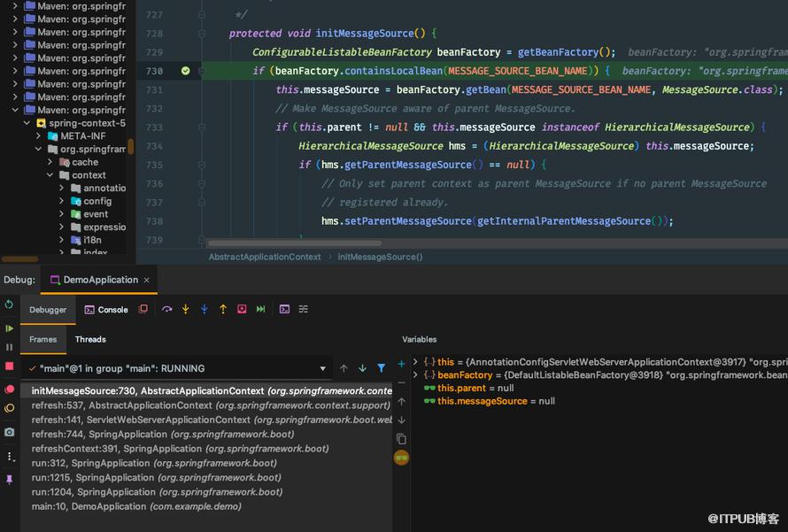Click the Drop Frame icon
This screenshot has height=532, width=788.
(242, 310)
